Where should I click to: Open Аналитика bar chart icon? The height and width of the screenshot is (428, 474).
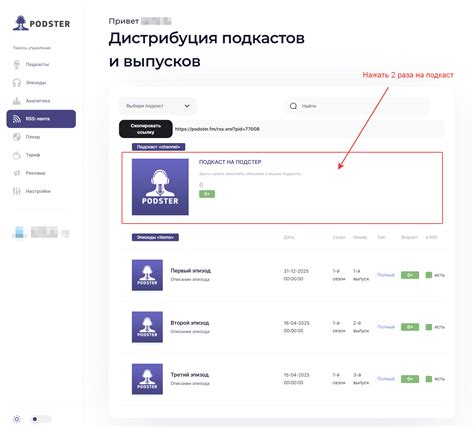17,100
